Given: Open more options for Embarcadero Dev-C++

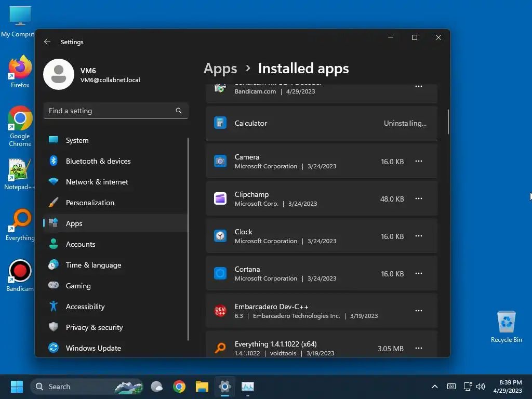Looking at the screenshot, I should [x=419, y=311].
